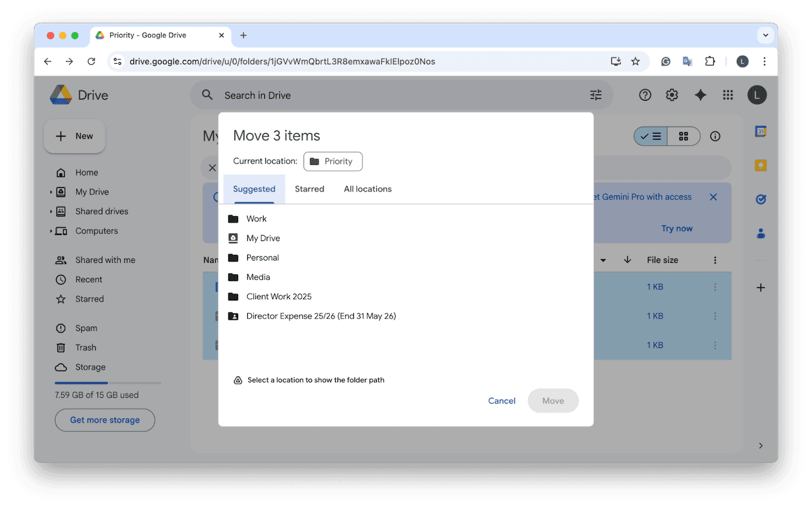This screenshot has height=508, width=812.
Task: Collapse the right-hand side panel chevron
Action: [760, 445]
